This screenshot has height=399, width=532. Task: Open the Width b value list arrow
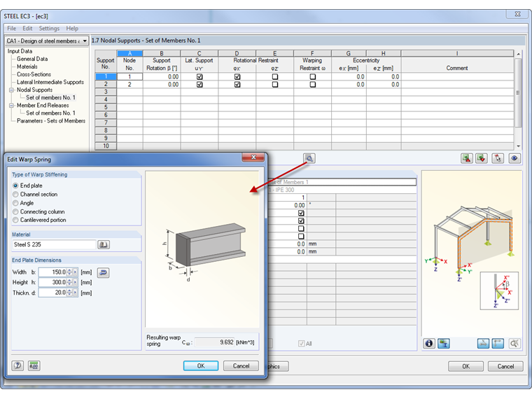click(x=76, y=272)
